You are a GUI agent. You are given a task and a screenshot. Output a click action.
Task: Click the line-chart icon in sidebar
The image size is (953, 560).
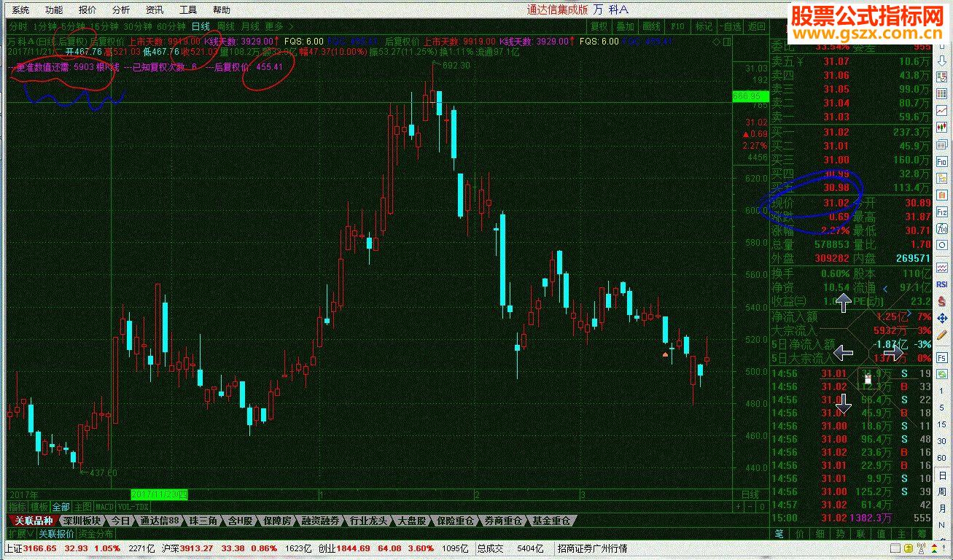coord(942,110)
